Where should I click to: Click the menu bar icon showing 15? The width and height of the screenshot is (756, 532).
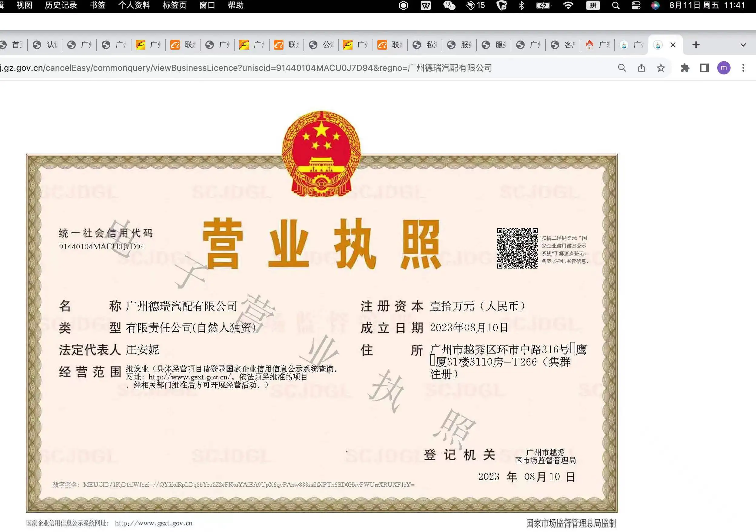tap(475, 5)
